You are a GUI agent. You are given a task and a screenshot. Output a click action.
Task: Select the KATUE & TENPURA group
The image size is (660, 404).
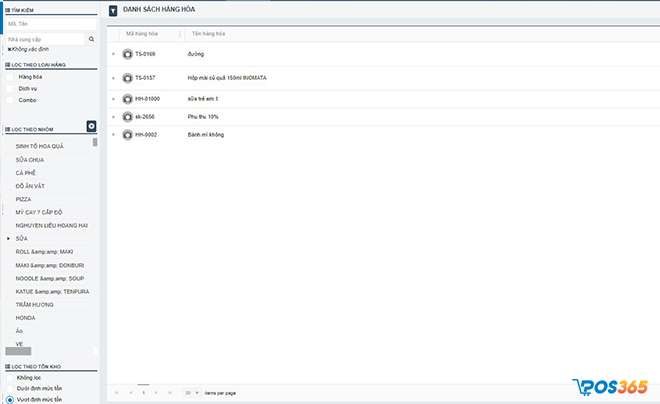(x=52, y=292)
